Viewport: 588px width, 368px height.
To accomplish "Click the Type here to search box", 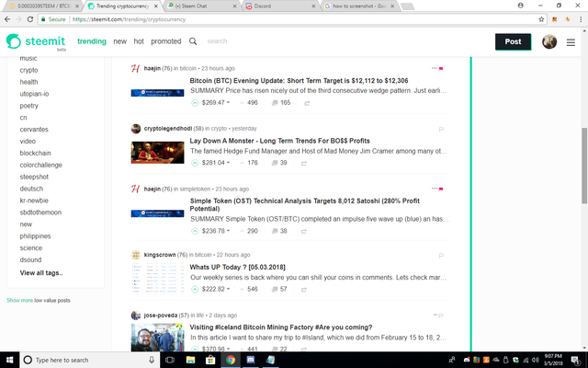I will tap(92, 360).
